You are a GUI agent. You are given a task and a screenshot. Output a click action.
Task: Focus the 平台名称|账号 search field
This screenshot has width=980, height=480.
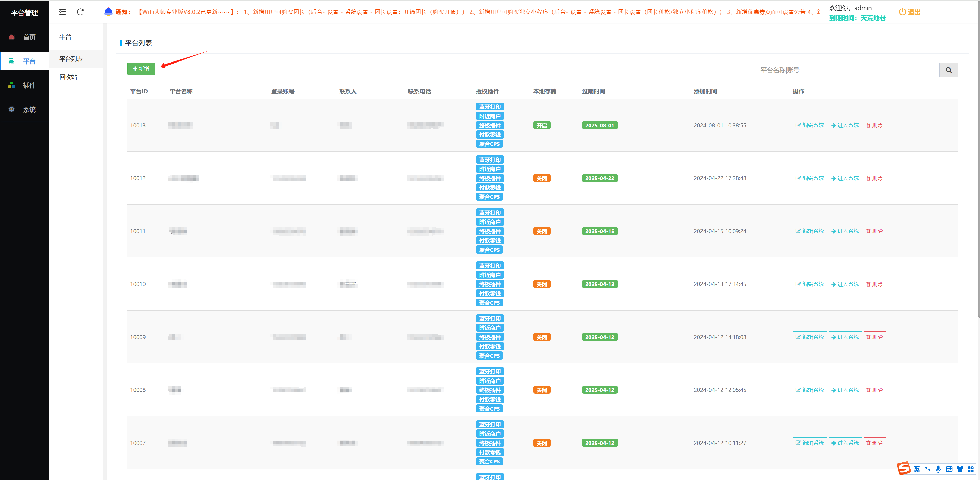[x=848, y=70]
